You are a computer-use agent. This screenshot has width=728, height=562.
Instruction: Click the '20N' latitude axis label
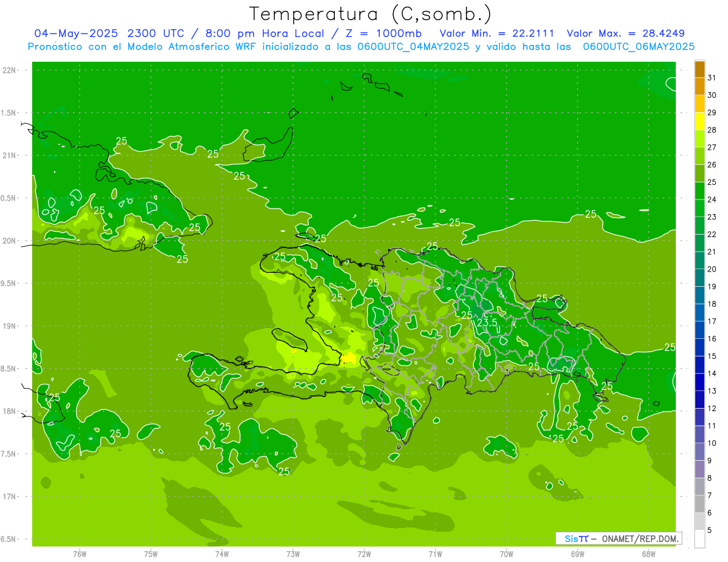[9, 241]
